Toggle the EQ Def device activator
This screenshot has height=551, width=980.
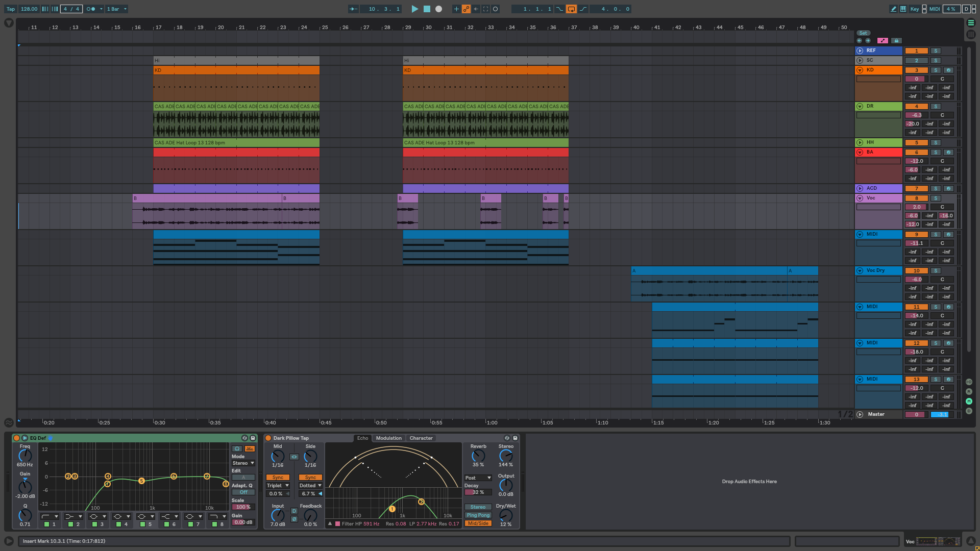click(16, 438)
